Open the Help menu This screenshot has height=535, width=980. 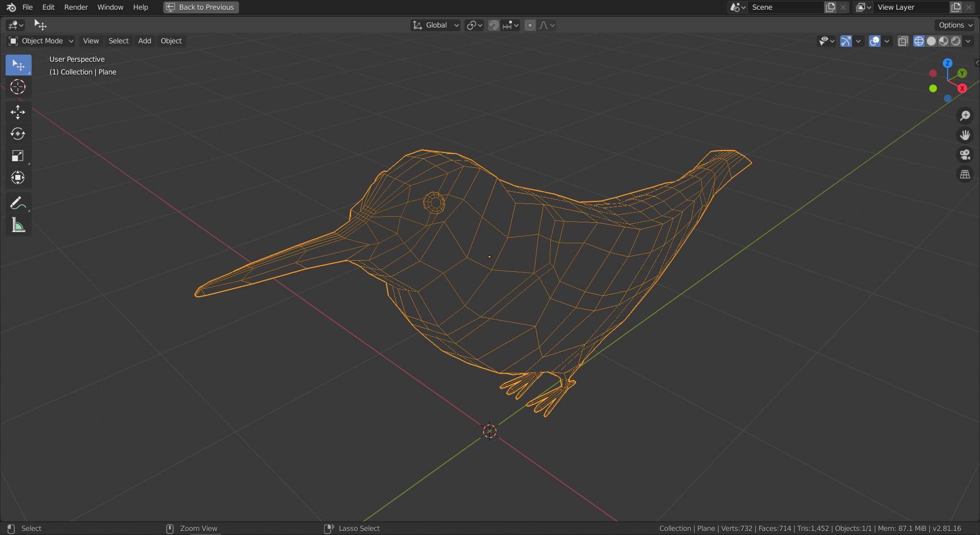140,7
